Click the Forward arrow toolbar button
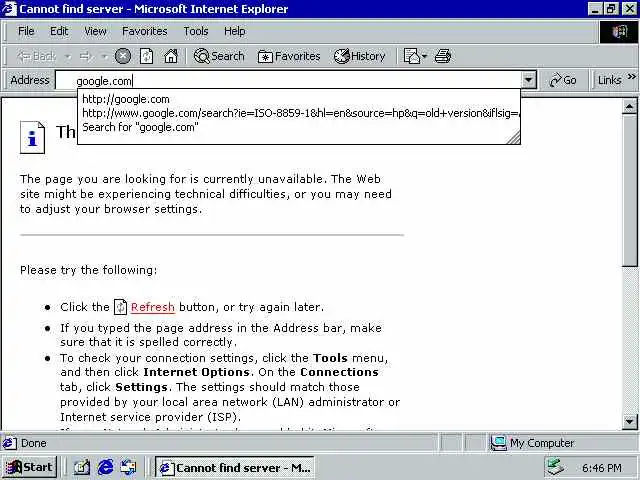The image size is (640, 480). click(85, 56)
